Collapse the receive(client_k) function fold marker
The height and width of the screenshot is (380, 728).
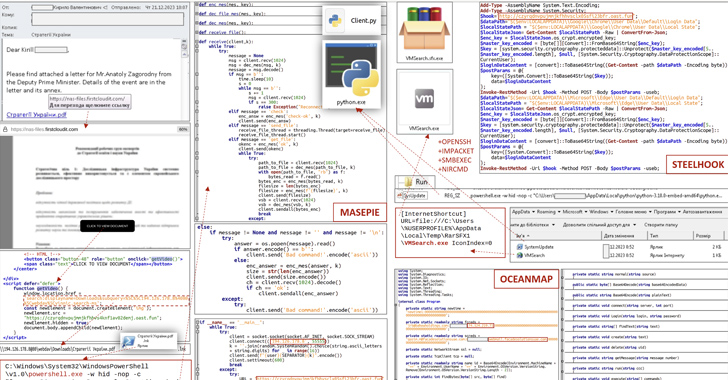pyautogui.click(x=197, y=41)
